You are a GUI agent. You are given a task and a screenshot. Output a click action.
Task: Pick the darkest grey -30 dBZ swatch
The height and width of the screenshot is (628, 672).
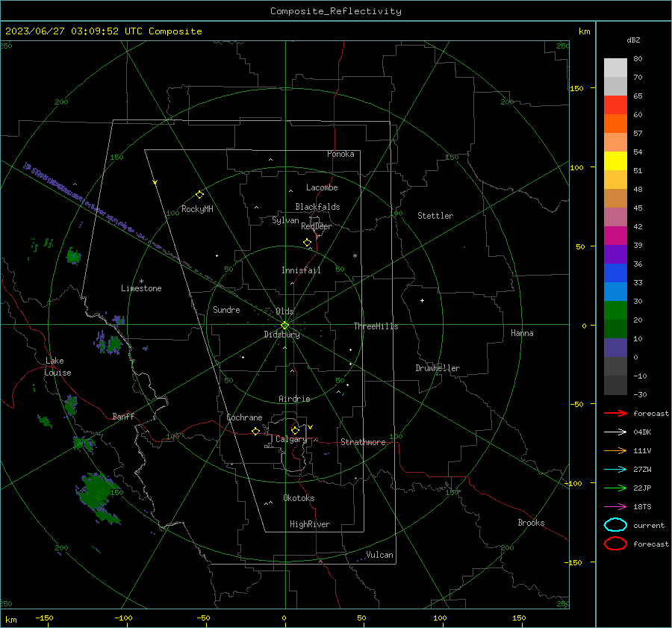tap(615, 385)
